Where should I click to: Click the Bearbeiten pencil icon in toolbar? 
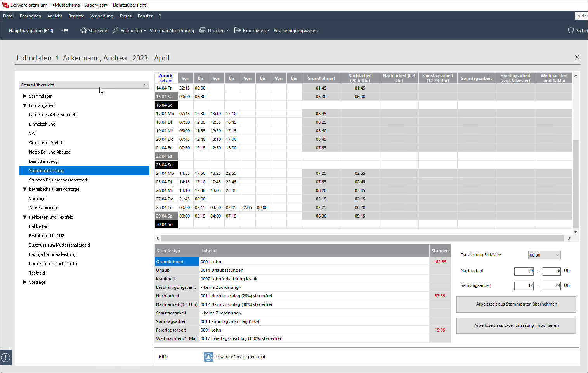(x=115, y=30)
